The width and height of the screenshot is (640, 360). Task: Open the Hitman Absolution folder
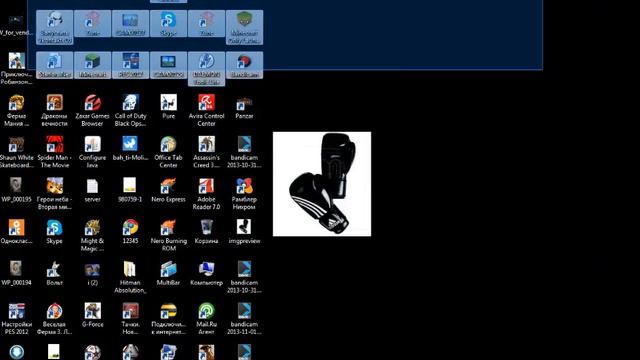click(x=130, y=277)
